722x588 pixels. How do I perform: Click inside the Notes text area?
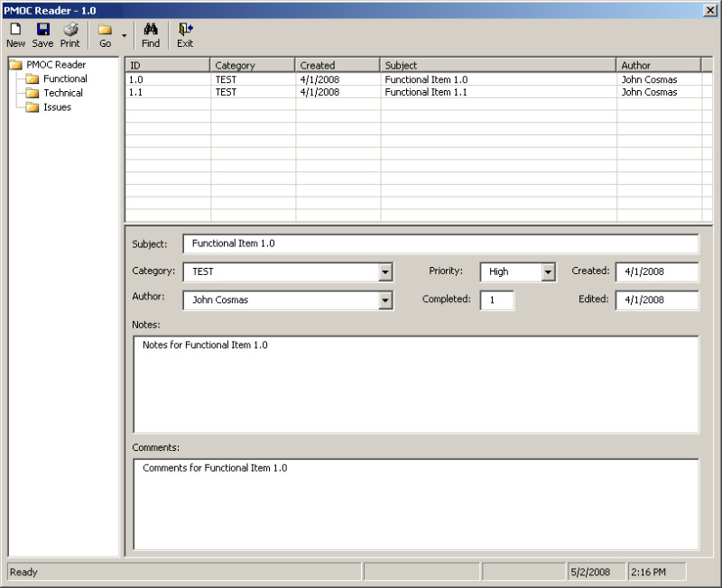tap(416, 385)
